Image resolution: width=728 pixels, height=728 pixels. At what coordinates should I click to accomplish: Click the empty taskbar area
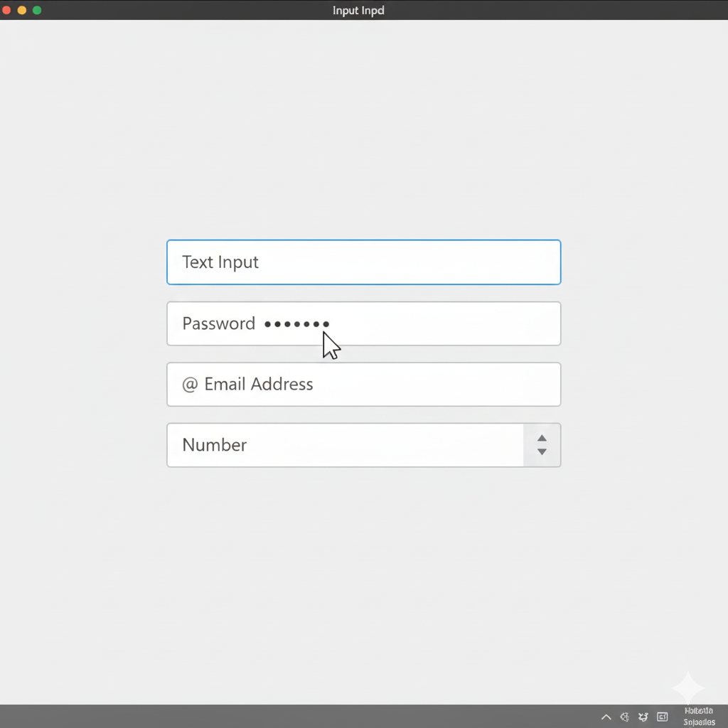click(x=284, y=717)
